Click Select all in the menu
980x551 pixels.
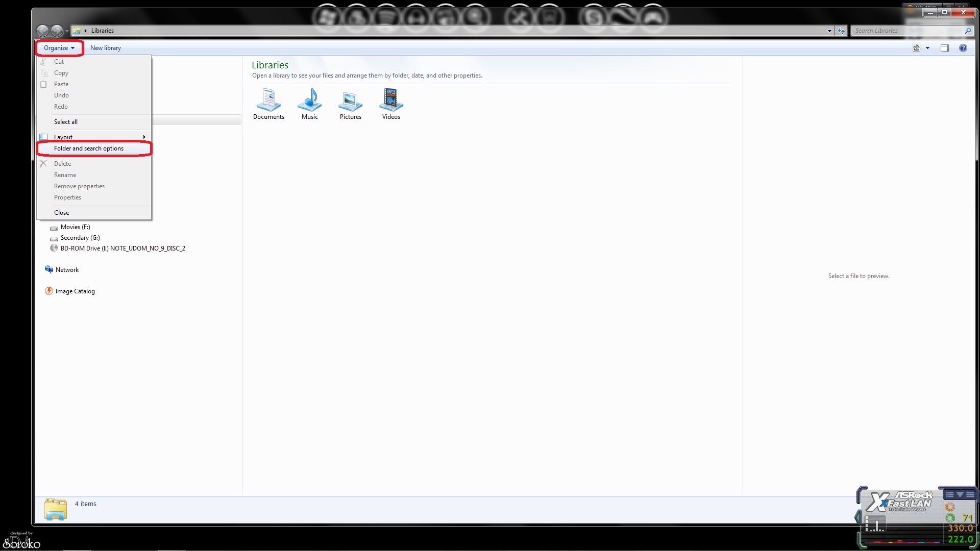(66, 122)
